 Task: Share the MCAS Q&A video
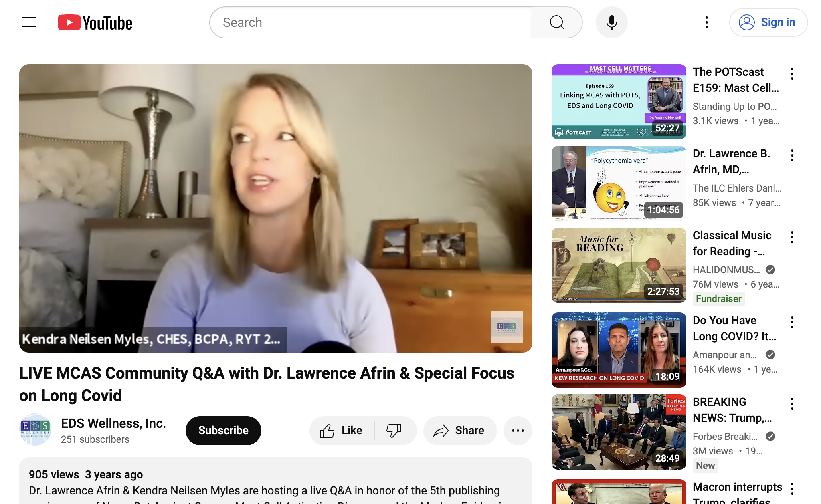click(x=460, y=431)
